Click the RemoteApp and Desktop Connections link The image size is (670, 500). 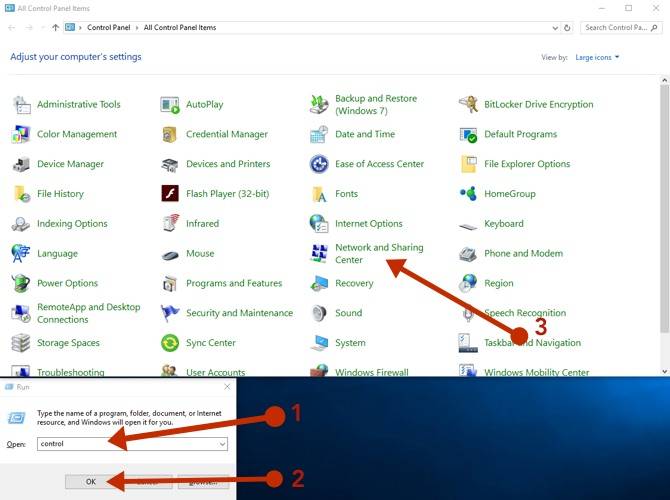(88, 313)
